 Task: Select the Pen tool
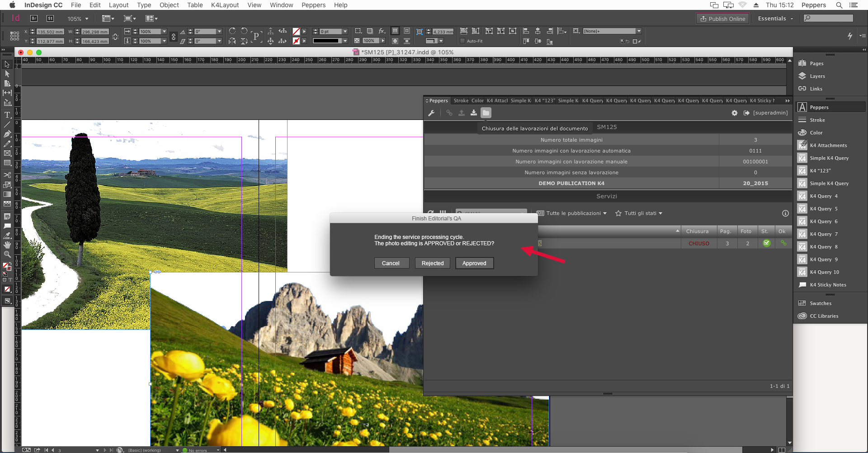7,134
